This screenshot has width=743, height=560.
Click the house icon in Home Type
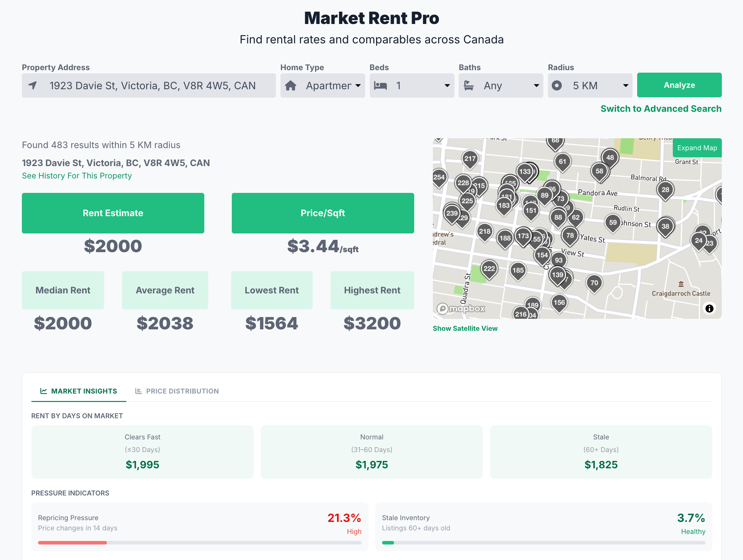pyautogui.click(x=290, y=86)
